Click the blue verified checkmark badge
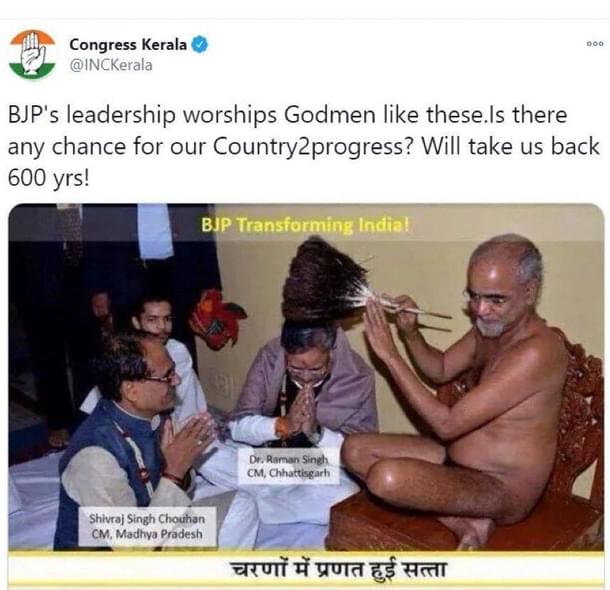The image size is (610, 590). coord(201,45)
